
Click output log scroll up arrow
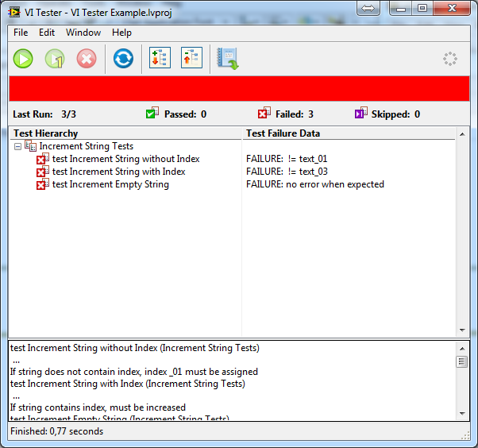(x=462, y=349)
